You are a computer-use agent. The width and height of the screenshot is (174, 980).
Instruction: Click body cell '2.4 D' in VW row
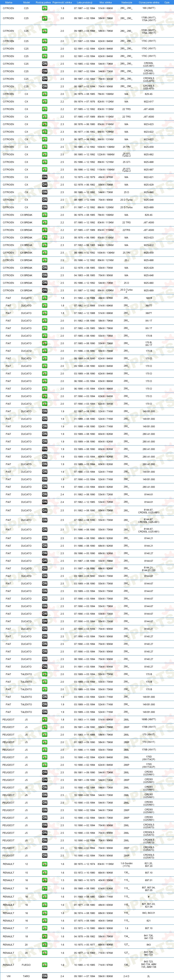click(126, 976)
